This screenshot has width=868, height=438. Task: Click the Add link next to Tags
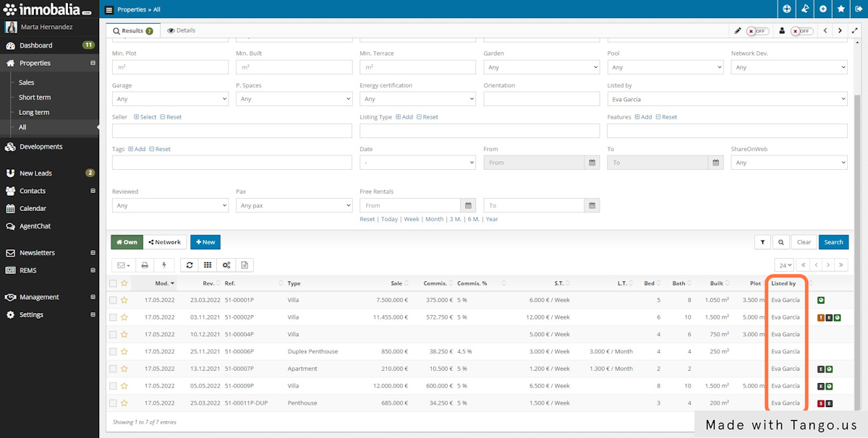[137, 149]
